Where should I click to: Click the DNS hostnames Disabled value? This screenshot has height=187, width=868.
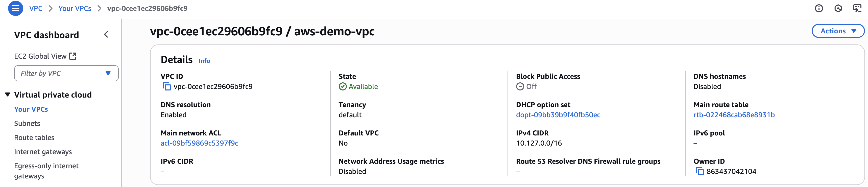tap(707, 87)
